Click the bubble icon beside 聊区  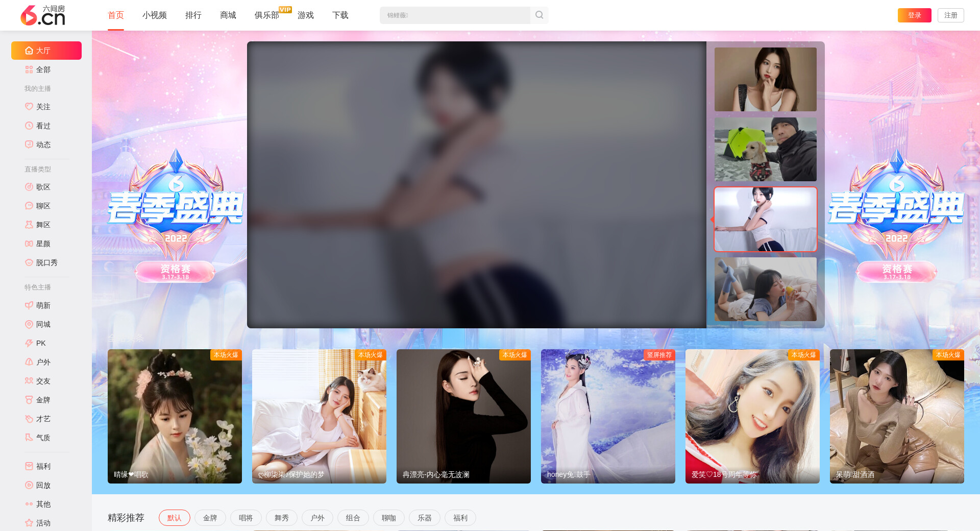[x=29, y=206]
